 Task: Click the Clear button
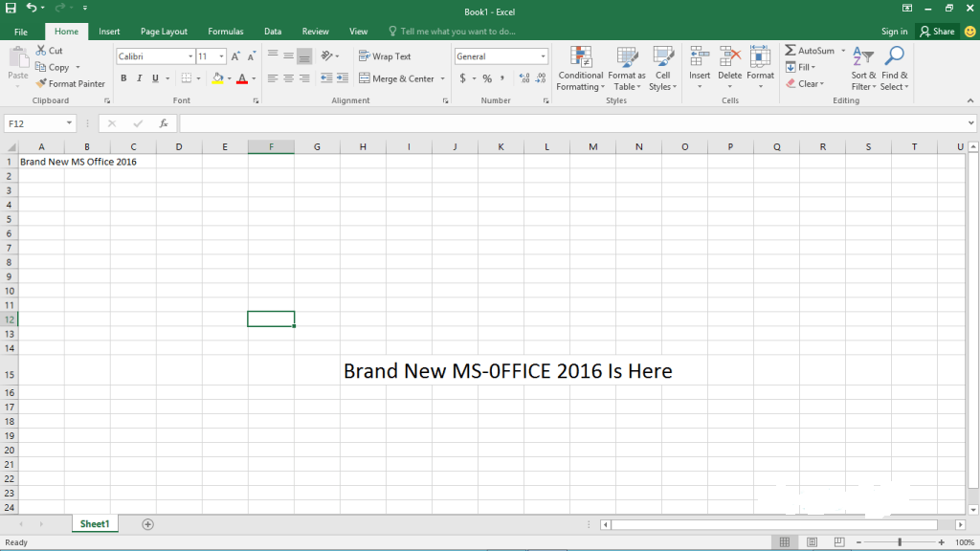tap(805, 84)
